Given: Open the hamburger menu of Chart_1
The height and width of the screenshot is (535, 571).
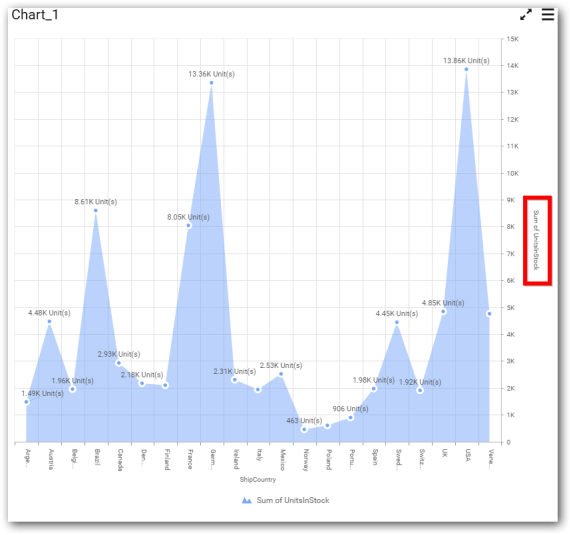Looking at the screenshot, I should [x=548, y=15].
